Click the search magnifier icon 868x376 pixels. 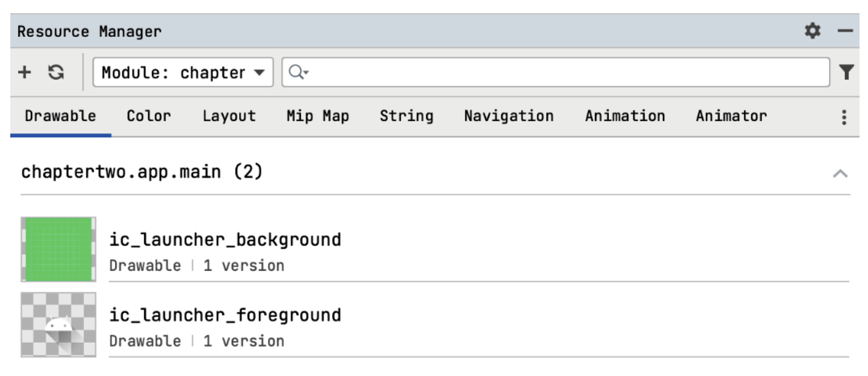pyautogui.click(x=297, y=73)
